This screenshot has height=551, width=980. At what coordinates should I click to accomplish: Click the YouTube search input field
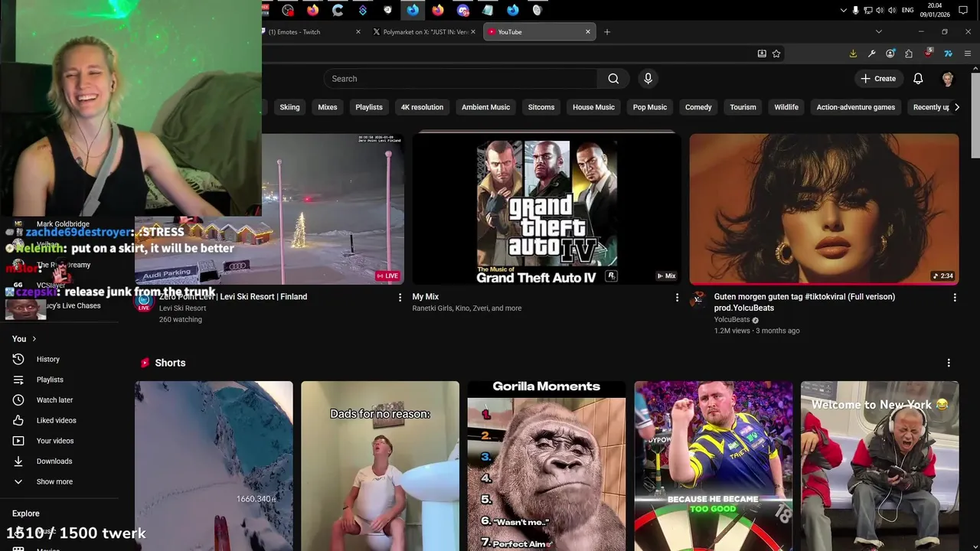pyautogui.click(x=461, y=79)
